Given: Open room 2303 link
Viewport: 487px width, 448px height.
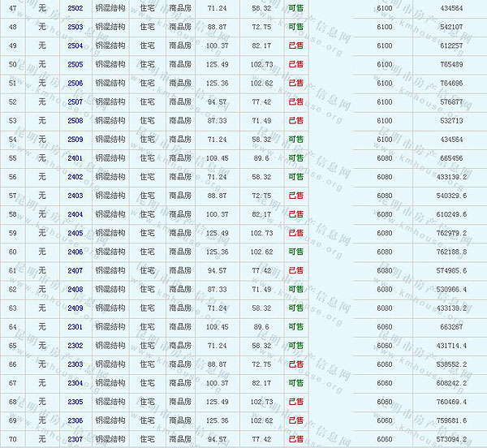Looking at the screenshot, I should (75, 364).
